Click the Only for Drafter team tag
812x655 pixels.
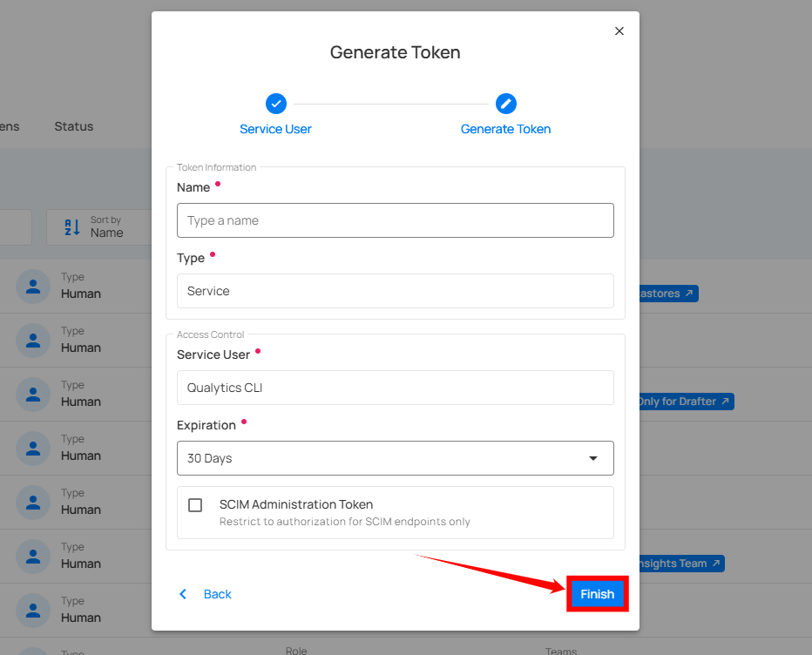(684, 402)
